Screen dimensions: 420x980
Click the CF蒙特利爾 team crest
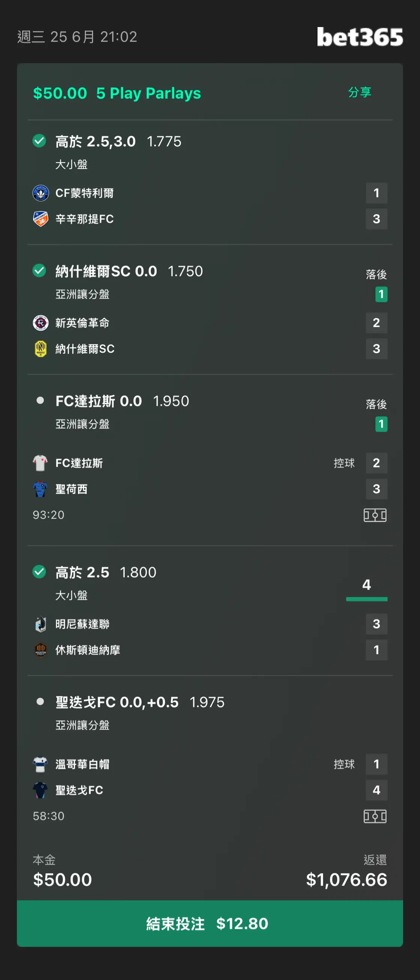click(x=40, y=193)
